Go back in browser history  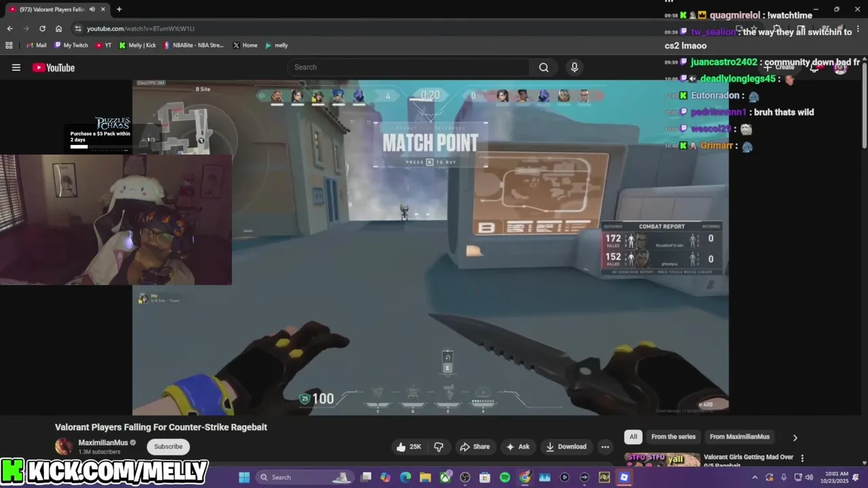[9, 28]
